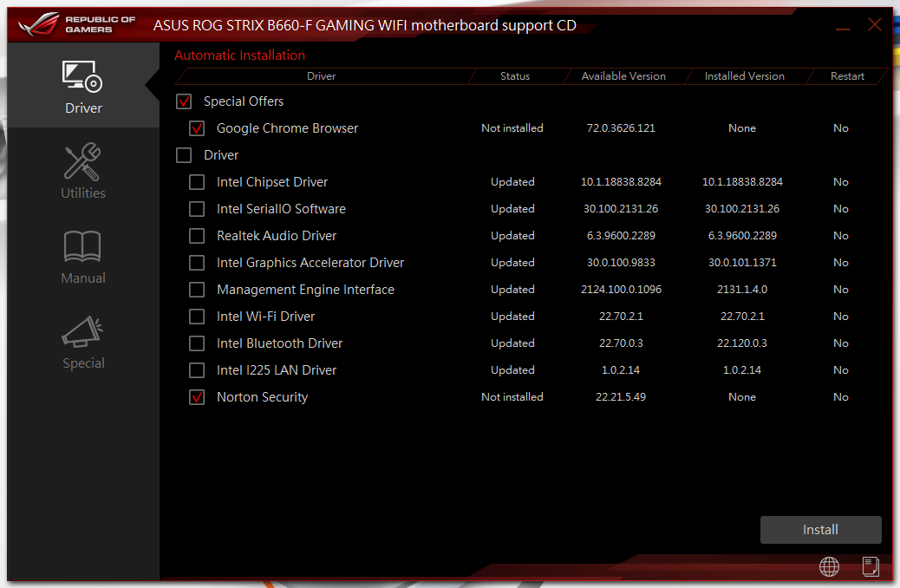Uncheck the Norton Security checkbox
The image size is (900, 588).
pyautogui.click(x=197, y=397)
